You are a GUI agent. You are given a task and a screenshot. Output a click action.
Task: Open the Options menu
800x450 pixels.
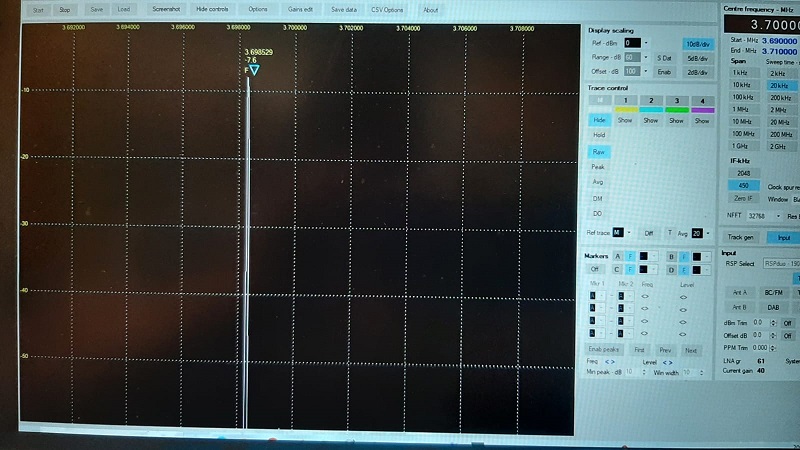[258, 9]
